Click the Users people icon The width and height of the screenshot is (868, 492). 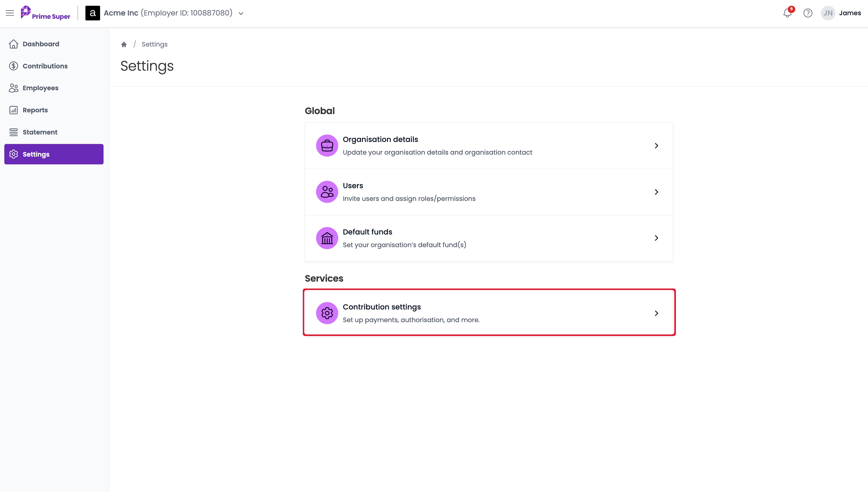coord(327,192)
